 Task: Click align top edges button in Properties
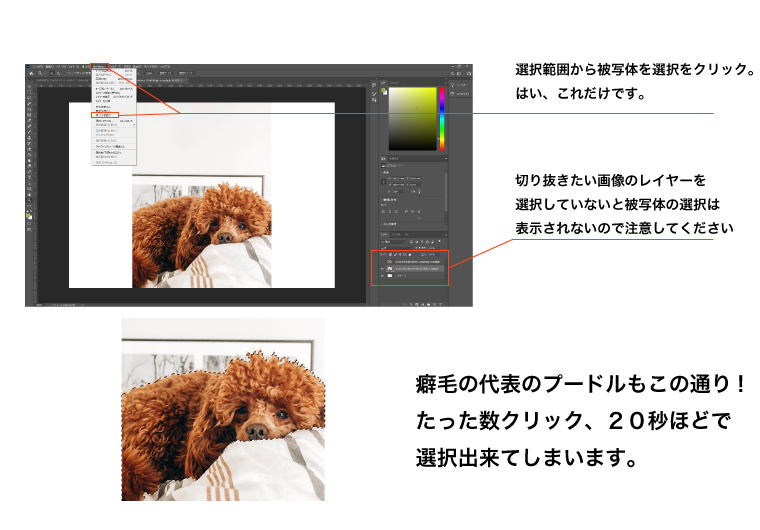406,211
